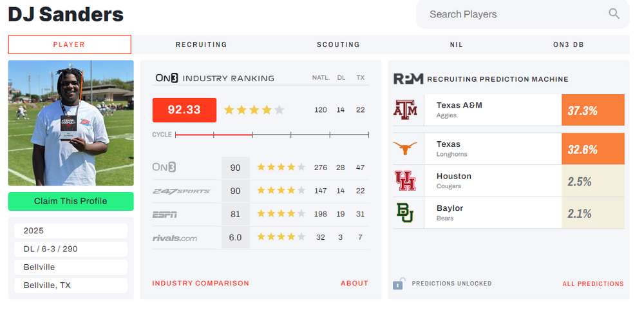Go to the On3 DB tab
The width and height of the screenshot is (644, 310).
tap(569, 45)
